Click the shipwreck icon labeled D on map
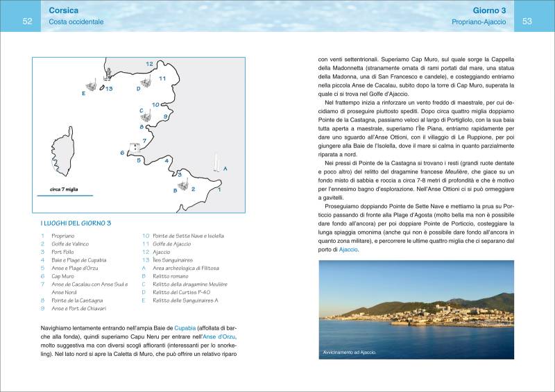The height and width of the screenshot is (392, 555). pyautogui.click(x=145, y=83)
